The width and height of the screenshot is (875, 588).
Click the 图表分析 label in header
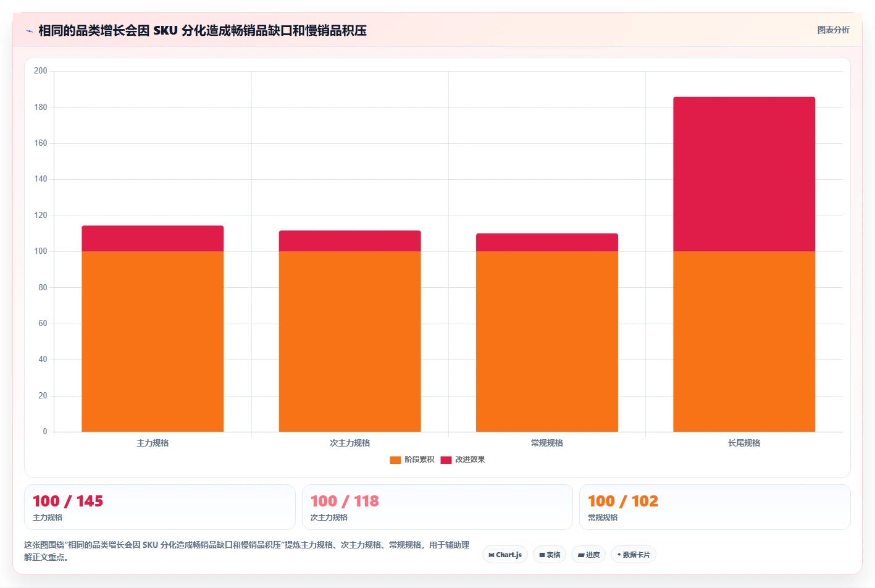[833, 30]
